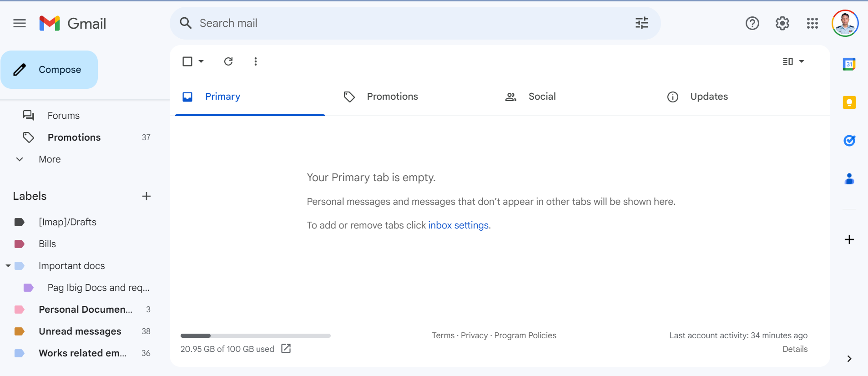
Task: Switch to the Social tab
Action: 542,97
